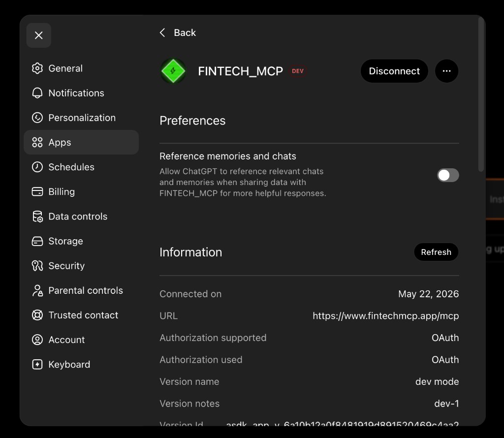Click the Apps grid icon

point(37,142)
